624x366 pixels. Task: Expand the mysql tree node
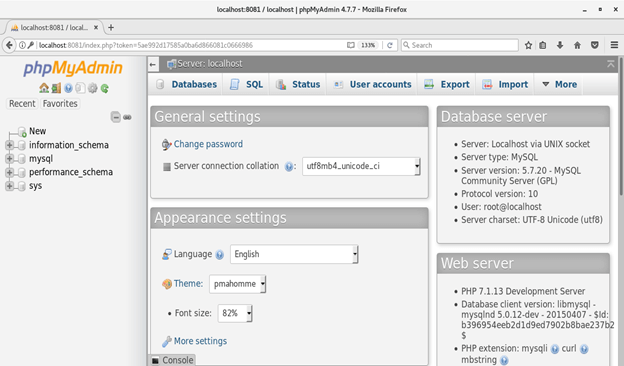(x=9, y=159)
